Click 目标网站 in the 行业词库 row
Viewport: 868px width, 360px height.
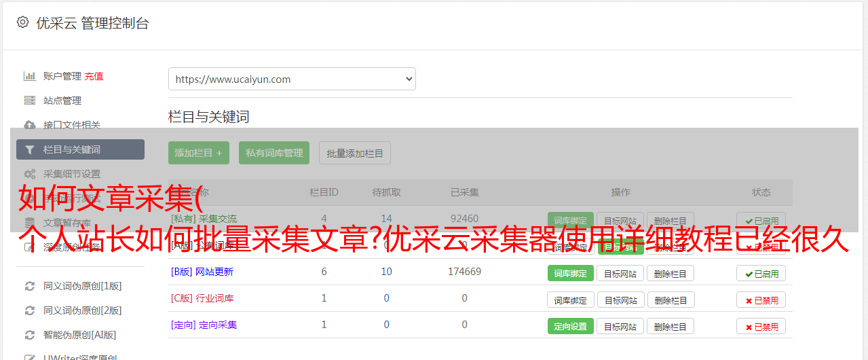point(620,300)
